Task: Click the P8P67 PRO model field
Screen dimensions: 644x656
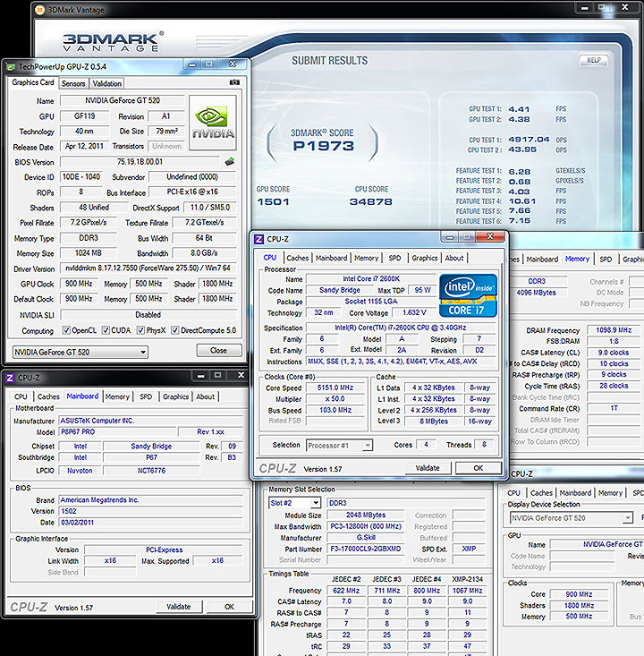Action: pyautogui.click(x=117, y=431)
